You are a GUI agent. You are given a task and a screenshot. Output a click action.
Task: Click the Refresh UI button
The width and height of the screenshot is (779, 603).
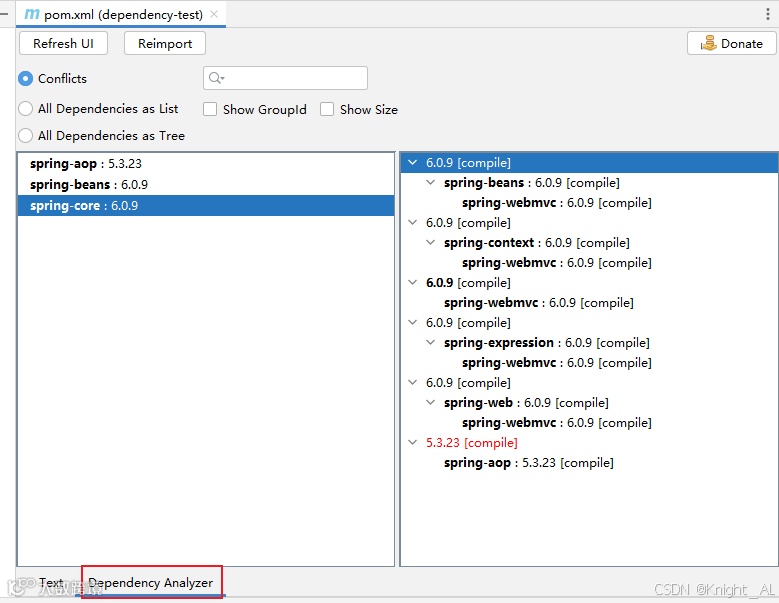63,44
